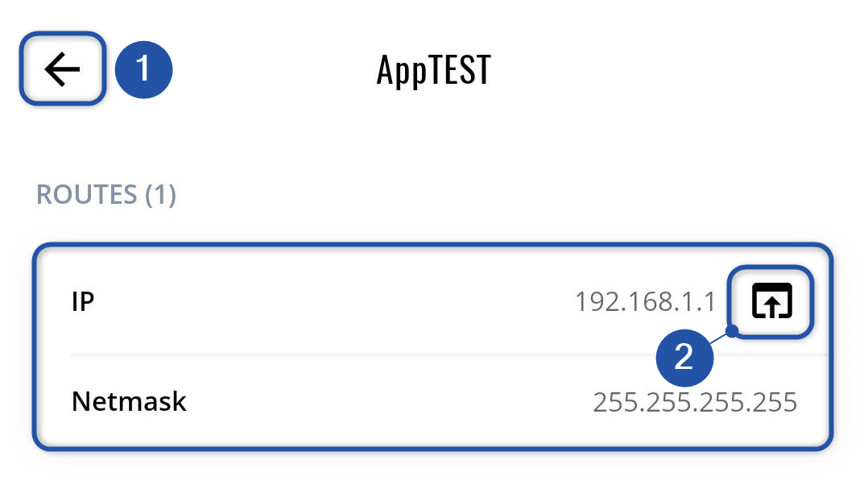This screenshot has height=497, width=868.
Task: Click the blue callout badge numbered 1
Action: point(143,69)
